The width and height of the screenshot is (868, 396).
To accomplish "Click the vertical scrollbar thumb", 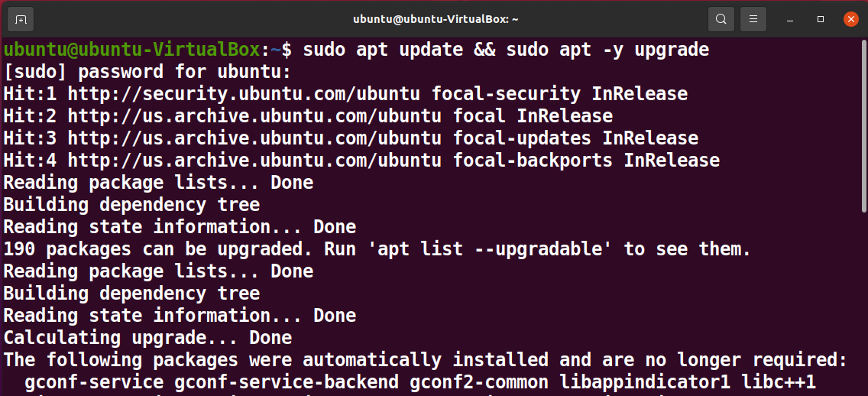I will pyautogui.click(x=864, y=126).
